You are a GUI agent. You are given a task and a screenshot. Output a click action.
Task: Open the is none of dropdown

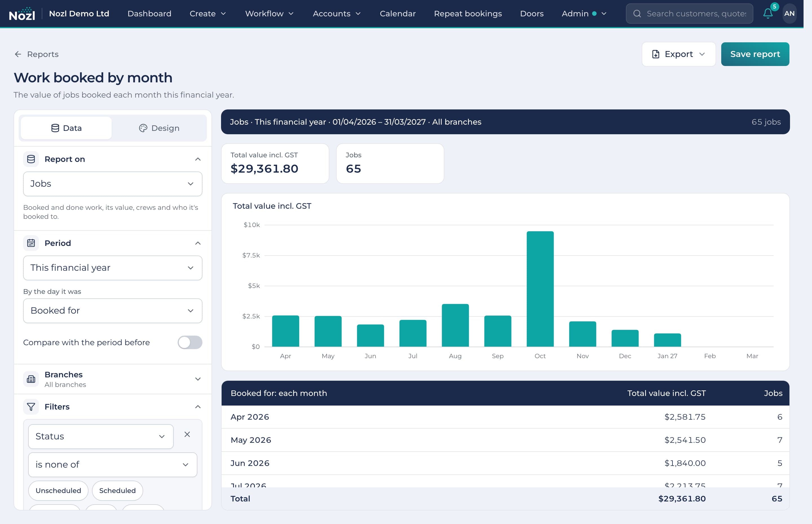[x=112, y=464]
